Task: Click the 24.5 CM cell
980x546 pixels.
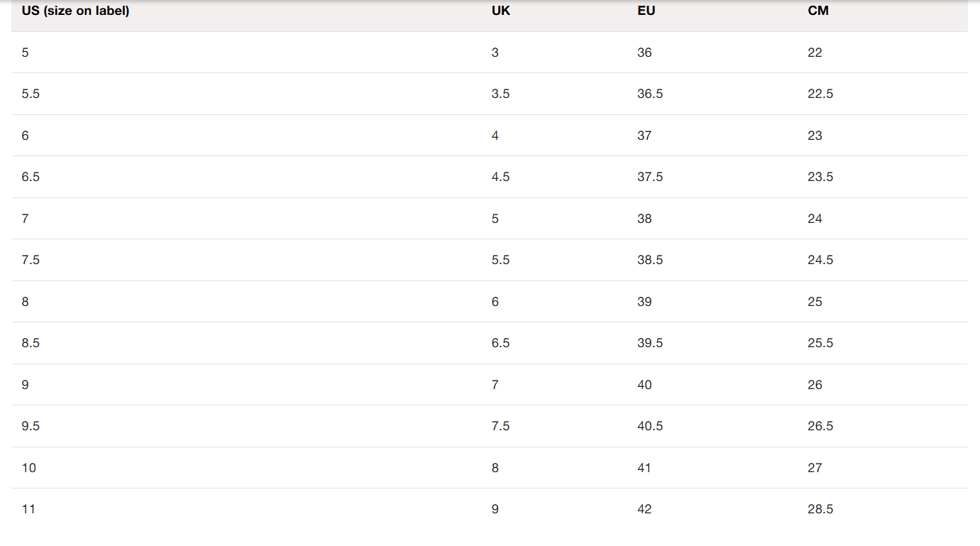Action: click(820, 260)
